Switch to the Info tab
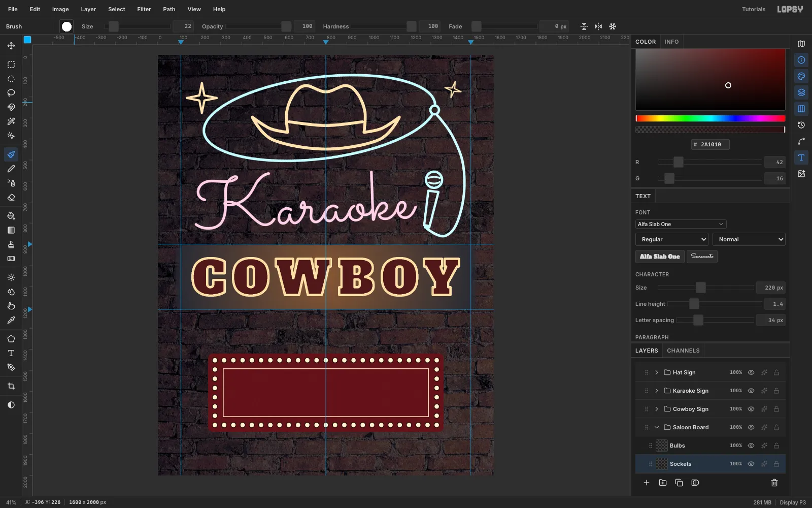The width and height of the screenshot is (812, 508). coord(671,42)
